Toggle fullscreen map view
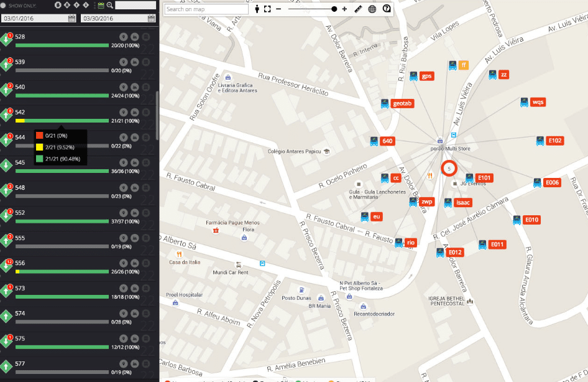This screenshot has height=382, width=588. [x=267, y=9]
